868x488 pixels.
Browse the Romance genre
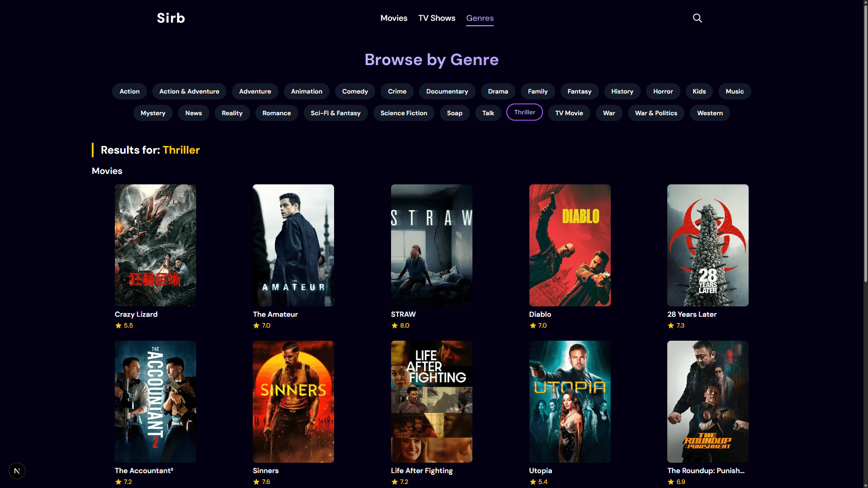[277, 113]
